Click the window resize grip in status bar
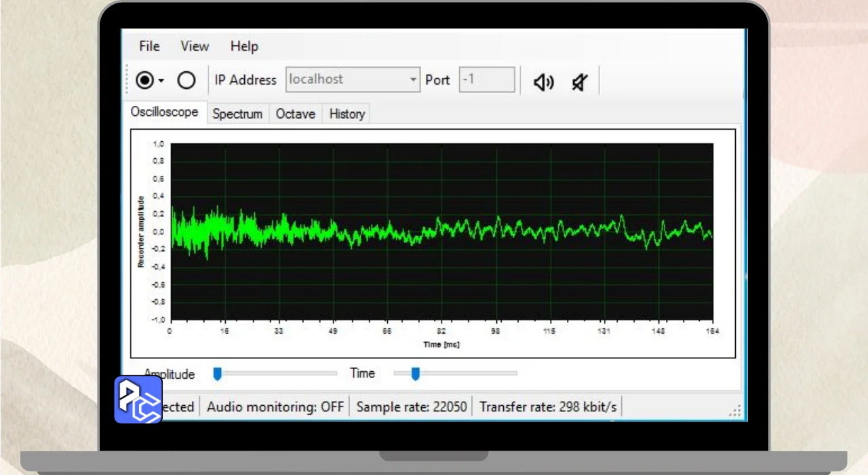 click(x=734, y=411)
